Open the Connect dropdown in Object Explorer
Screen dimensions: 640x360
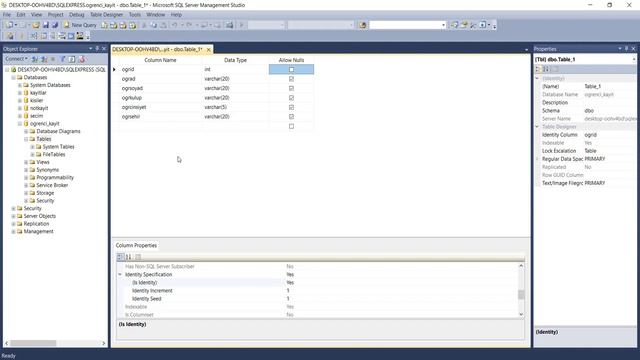(16, 59)
